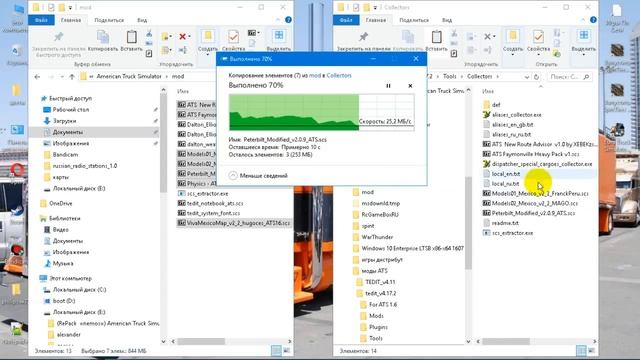Cancel the copy with the X button

pos(410,86)
